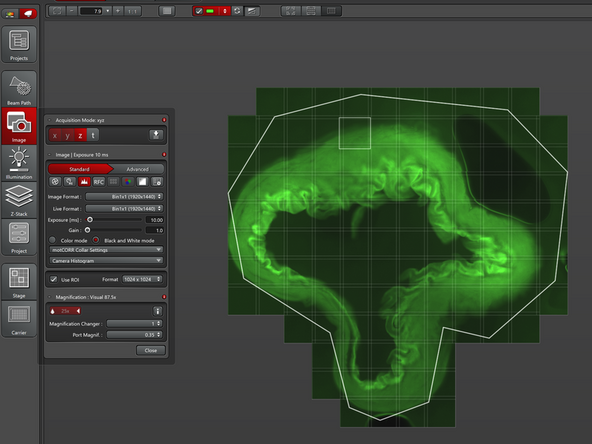Switch to the left color-spectrum mode button

coord(10,14)
